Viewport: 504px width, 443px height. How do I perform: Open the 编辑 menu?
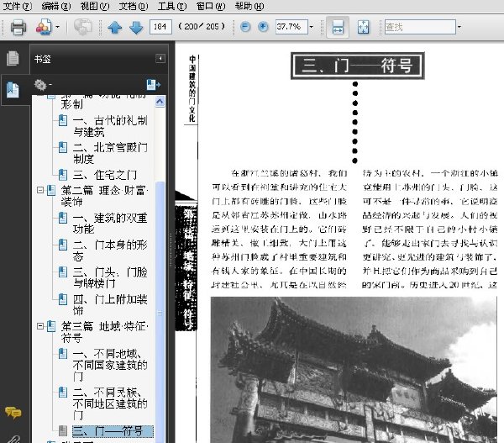coord(56,6)
